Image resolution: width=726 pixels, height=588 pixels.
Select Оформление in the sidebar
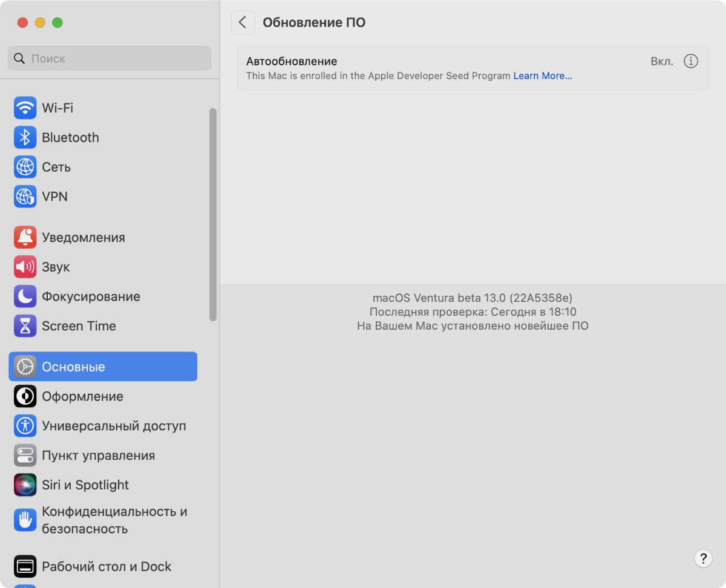pyautogui.click(x=82, y=397)
